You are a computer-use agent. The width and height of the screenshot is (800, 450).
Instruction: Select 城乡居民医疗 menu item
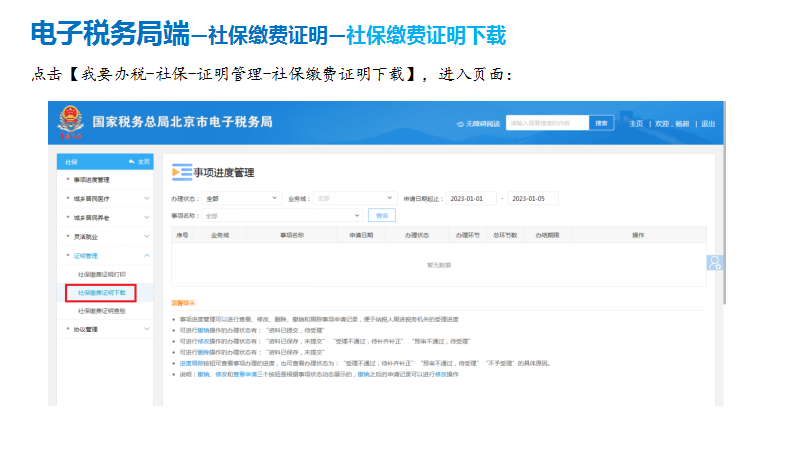click(x=91, y=198)
